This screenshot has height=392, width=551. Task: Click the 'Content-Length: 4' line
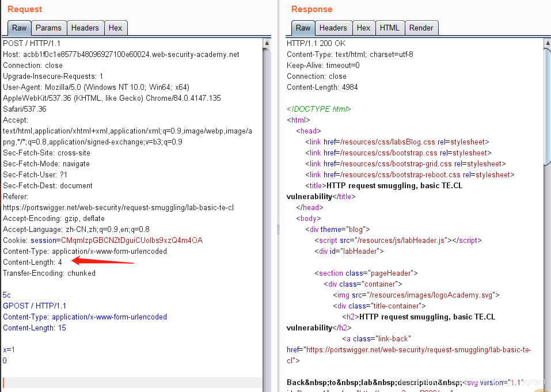(32, 262)
